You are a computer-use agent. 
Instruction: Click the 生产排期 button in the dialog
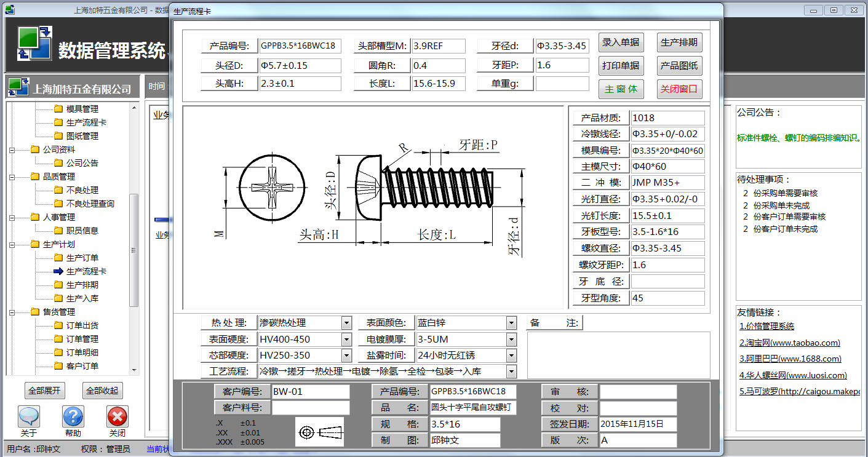pos(679,43)
